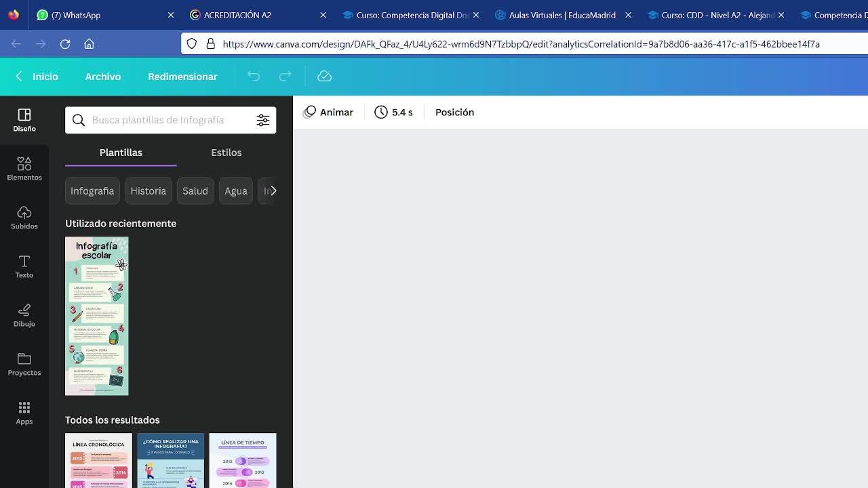Open the Dibujo drawing panel
The image size is (868, 488).
click(x=24, y=315)
